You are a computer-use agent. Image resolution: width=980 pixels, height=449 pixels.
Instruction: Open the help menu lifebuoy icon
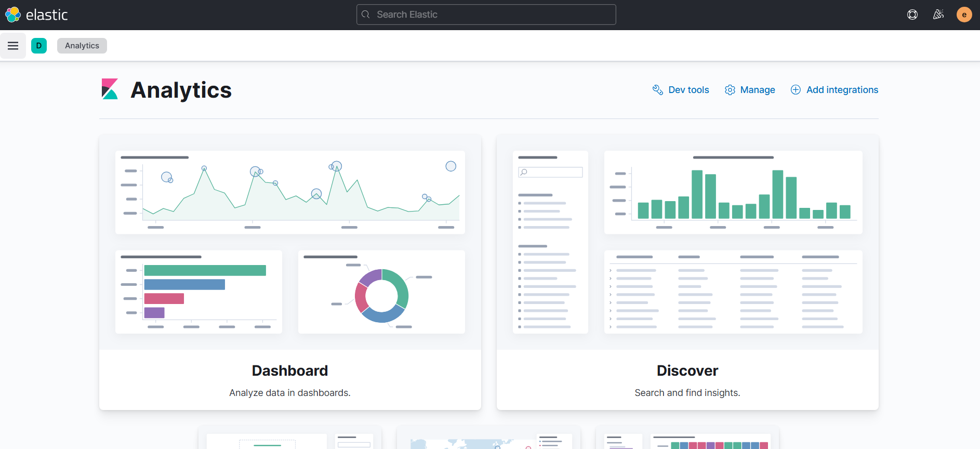(x=912, y=15)
